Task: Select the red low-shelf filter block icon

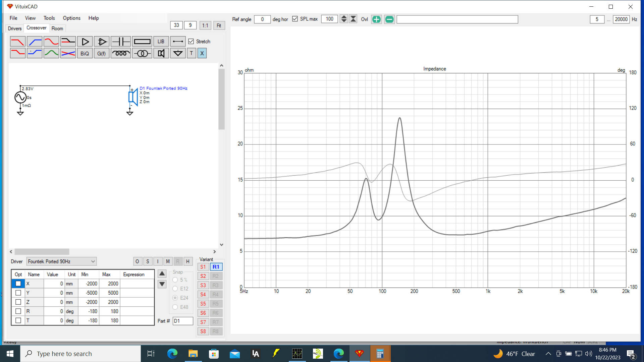Action: 18,53
